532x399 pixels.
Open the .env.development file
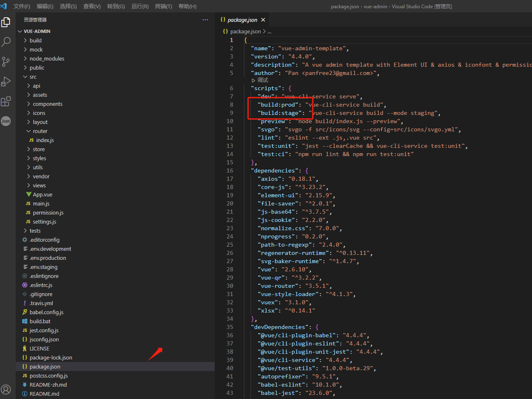pyautogui.click(x=115, y=249)
